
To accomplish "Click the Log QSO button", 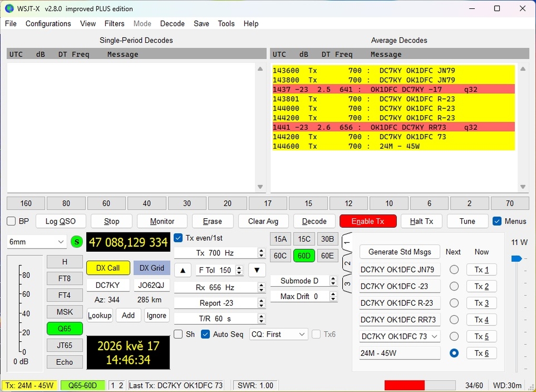I will [x=61, y=221].
